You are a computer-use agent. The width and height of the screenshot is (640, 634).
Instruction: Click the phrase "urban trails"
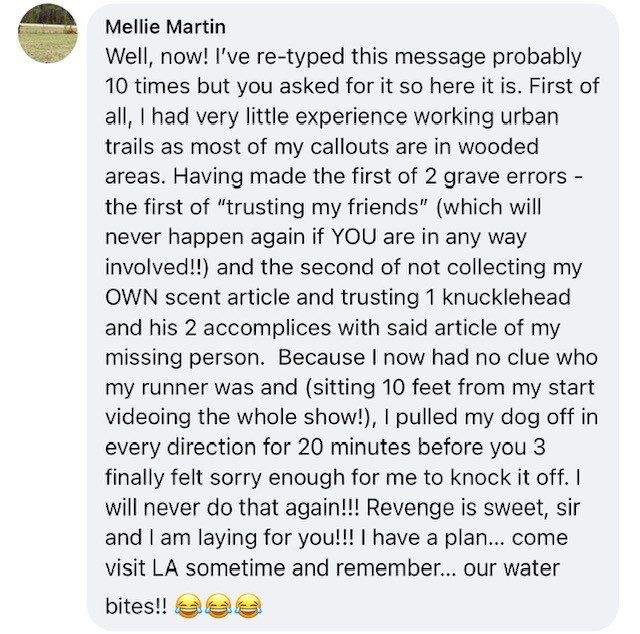[x=480, y=117]
